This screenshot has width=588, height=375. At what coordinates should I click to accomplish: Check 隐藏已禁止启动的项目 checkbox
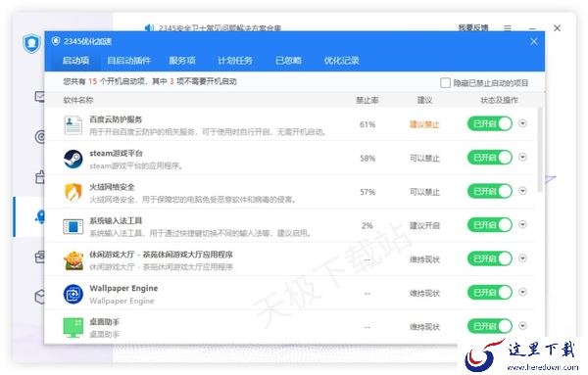[445, 82]
